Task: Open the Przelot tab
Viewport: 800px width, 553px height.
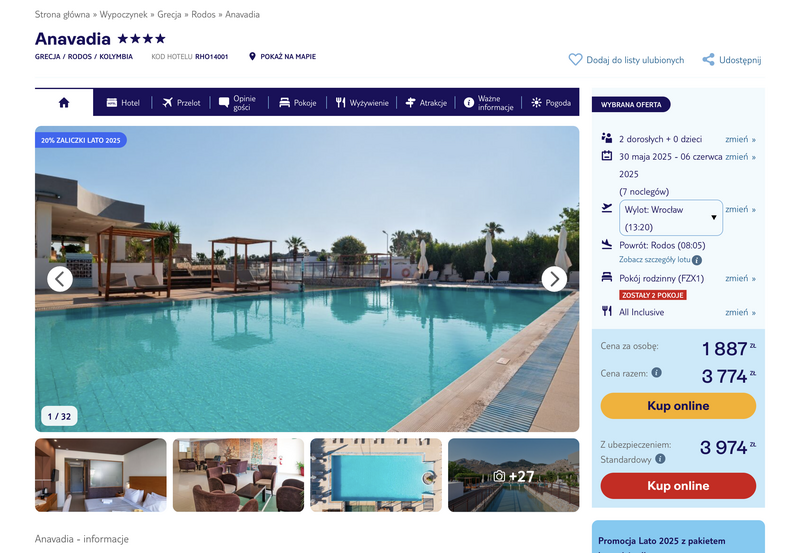Action: click(x=181, y=103)
